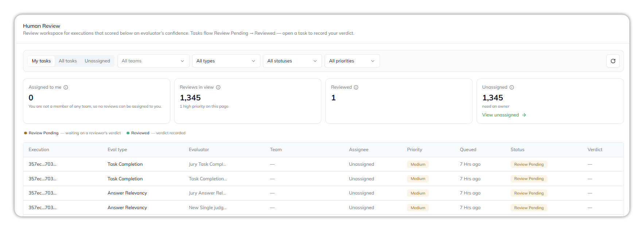Click the Eval type column header
This screenshot has width=644, height=231.
pos(117,150)
